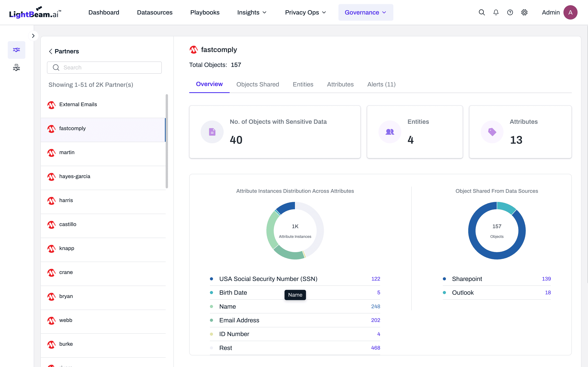
Task: Click the sensitive objects document icon
Action: 212,132
